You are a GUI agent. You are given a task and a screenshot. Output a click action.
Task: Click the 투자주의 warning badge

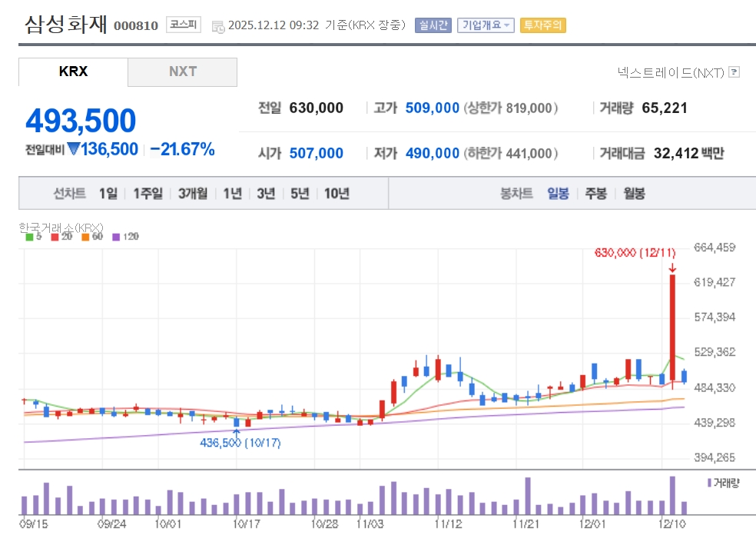542,25
